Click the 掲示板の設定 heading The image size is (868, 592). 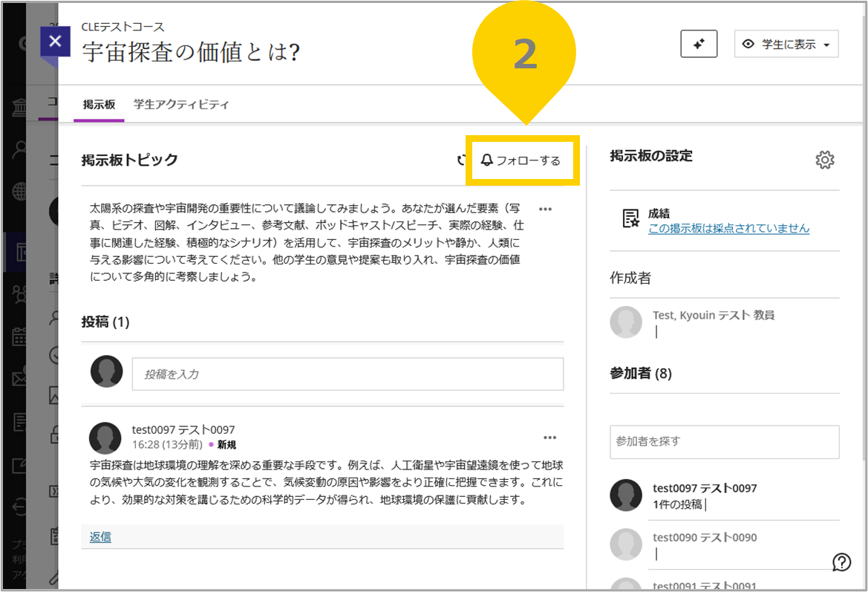pos(651,156)
